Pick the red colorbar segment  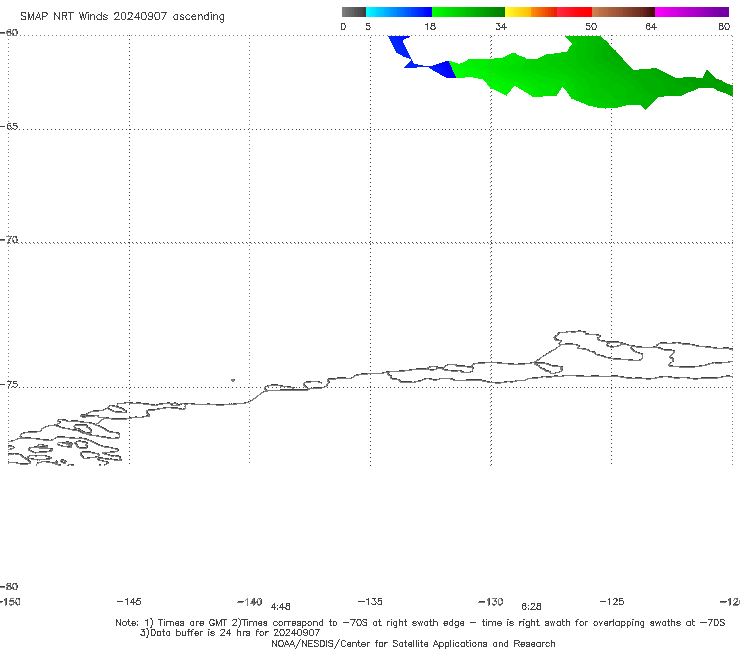point(574,12)
